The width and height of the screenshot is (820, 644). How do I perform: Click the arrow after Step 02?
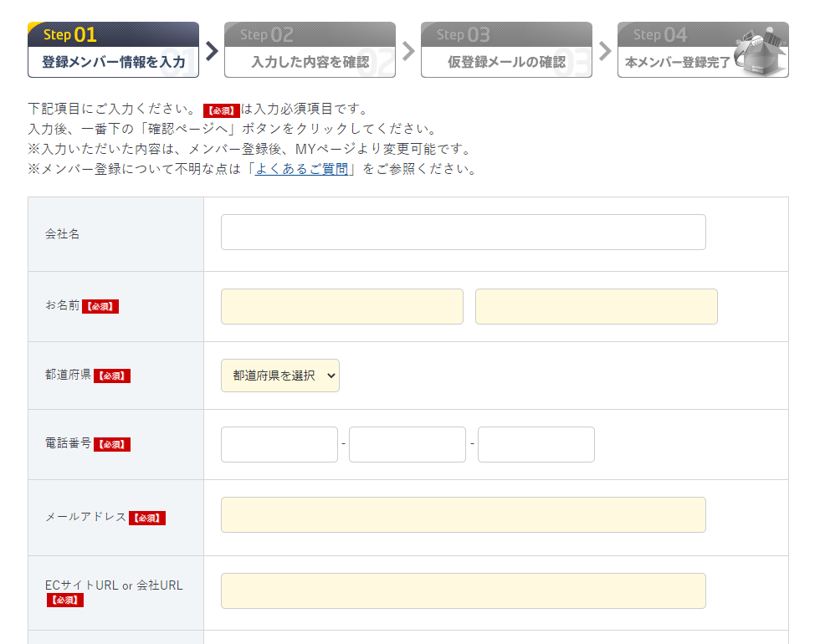(408, 51)
